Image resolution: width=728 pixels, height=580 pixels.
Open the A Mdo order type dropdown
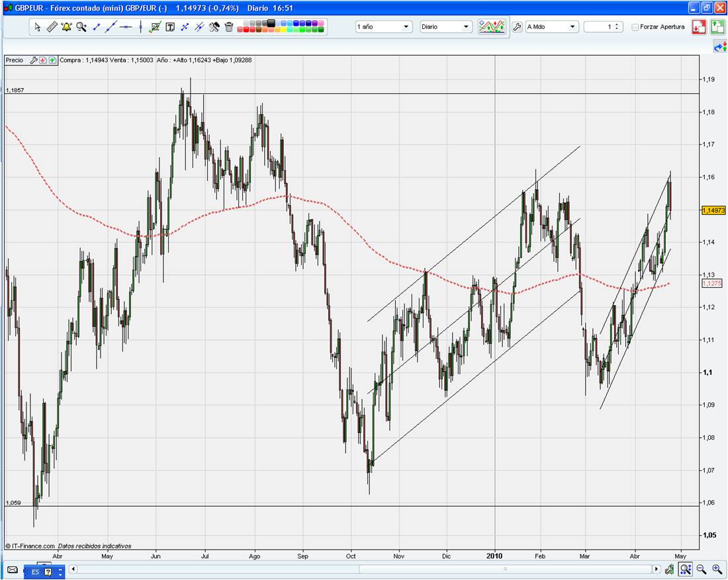click(x=551, y=27)
